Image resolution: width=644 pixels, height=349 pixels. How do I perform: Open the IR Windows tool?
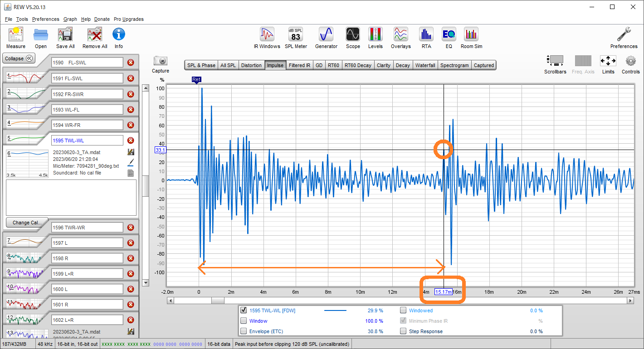267,34
